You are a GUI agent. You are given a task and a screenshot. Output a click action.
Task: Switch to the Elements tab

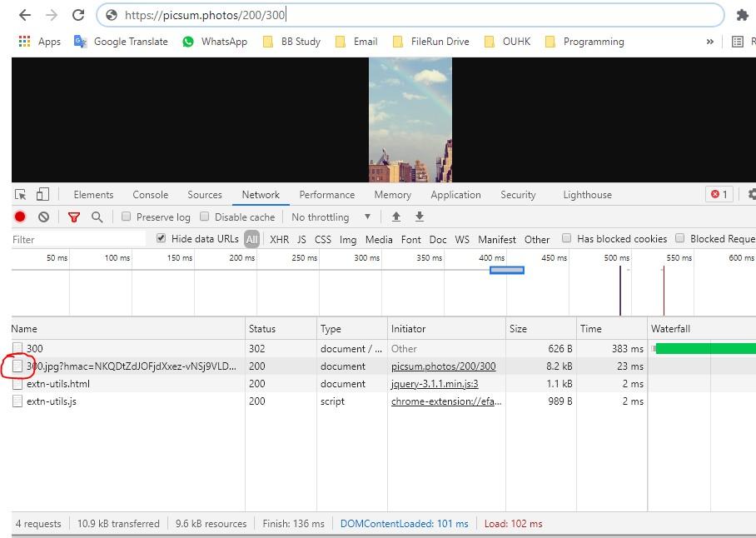[x=93, y=195]
